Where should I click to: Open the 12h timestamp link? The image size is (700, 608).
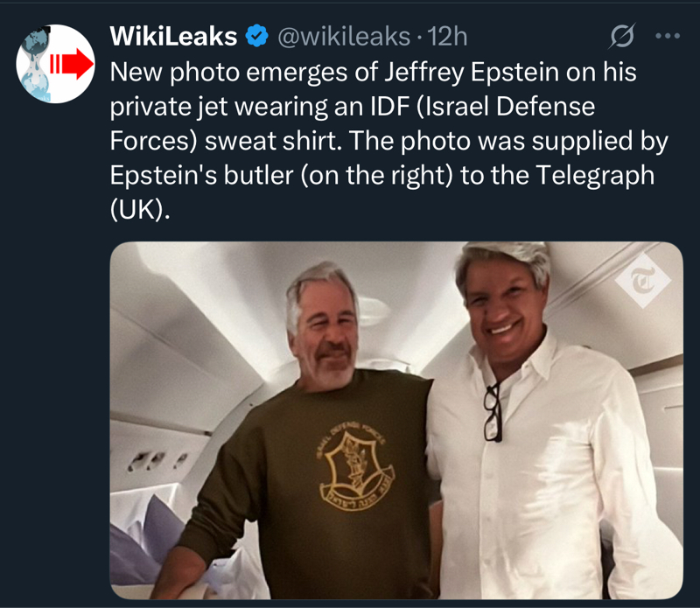pyautogui.click(x=450, y=37)
